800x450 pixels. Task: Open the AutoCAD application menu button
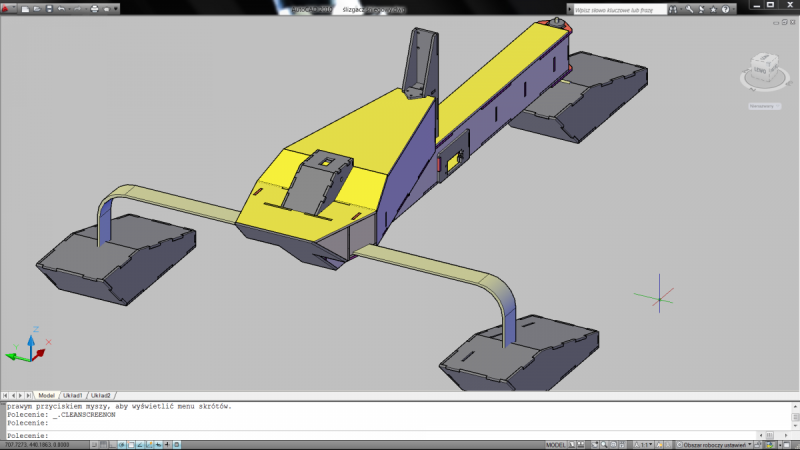tap(8, 9)
